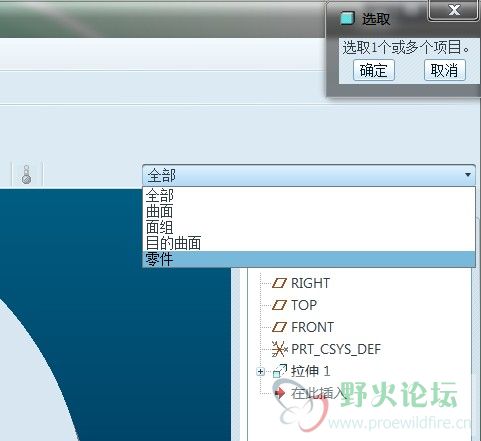Close the 选取 dialog with X
Image resolution: width=481 pixels, height=441 pixels.
pyautogui.click(x=454, y=10)
